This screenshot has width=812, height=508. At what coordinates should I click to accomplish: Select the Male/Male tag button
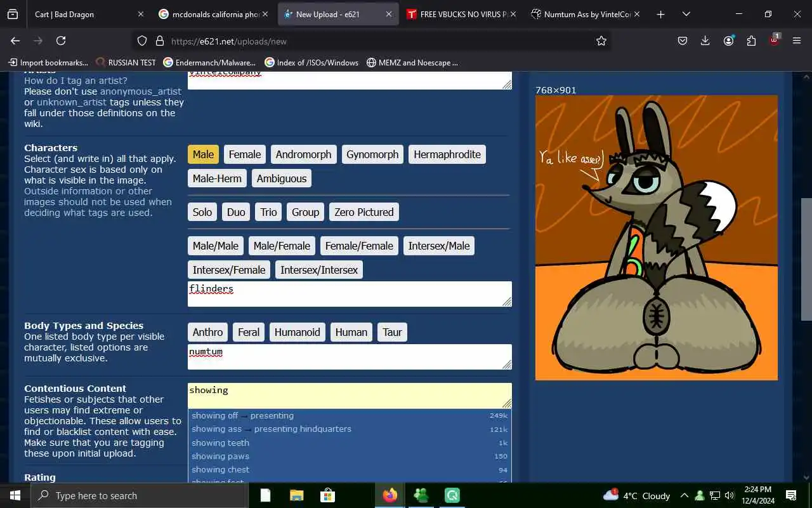216,246
